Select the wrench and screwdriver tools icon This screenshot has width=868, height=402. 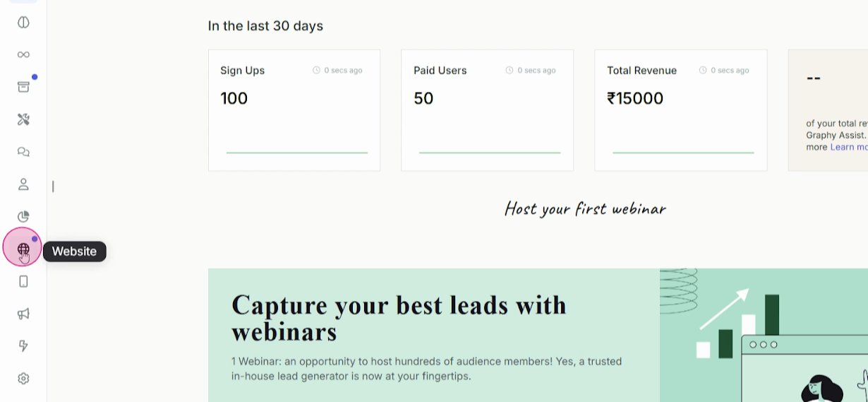[x=23, y=119]
